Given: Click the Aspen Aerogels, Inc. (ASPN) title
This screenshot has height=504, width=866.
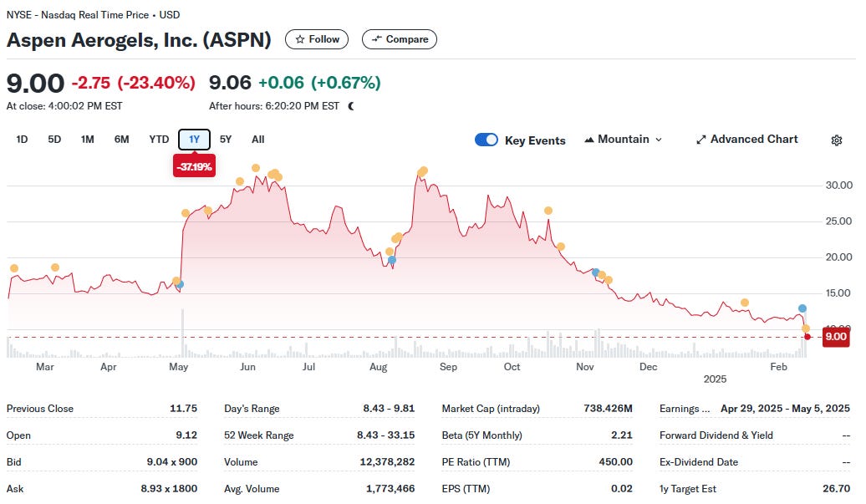Looking at the screenshot, I should point(139,40).
